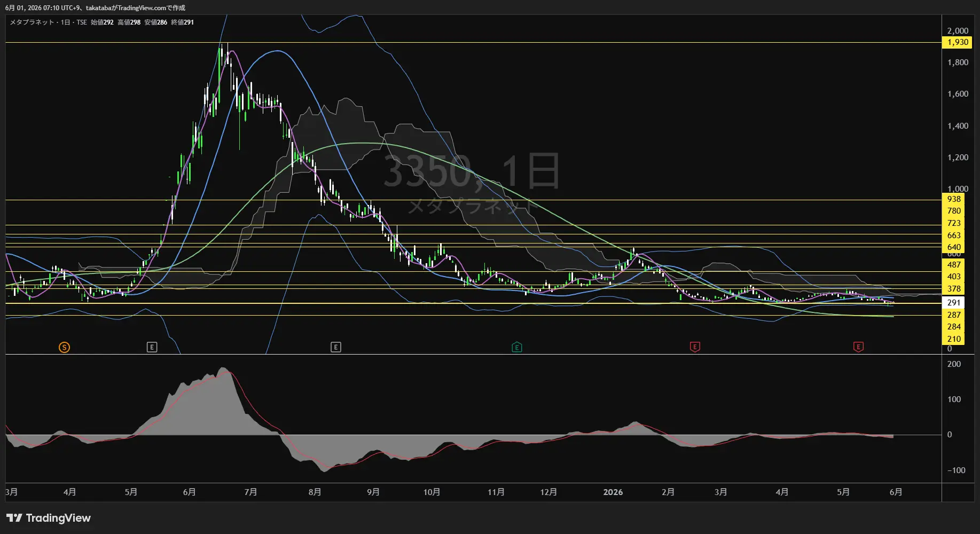The width and height of the screenshot is (980, 534).
Task: Select the 284 yellow price label
Action: 953,327
